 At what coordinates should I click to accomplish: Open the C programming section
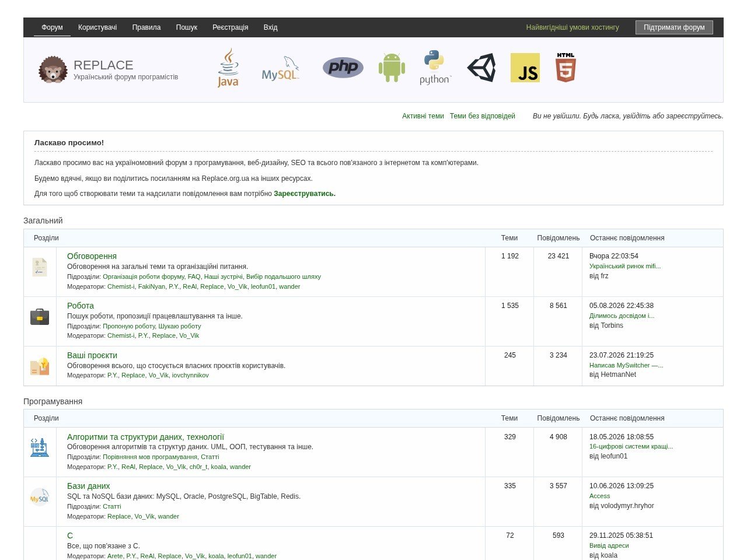(70, 535)
